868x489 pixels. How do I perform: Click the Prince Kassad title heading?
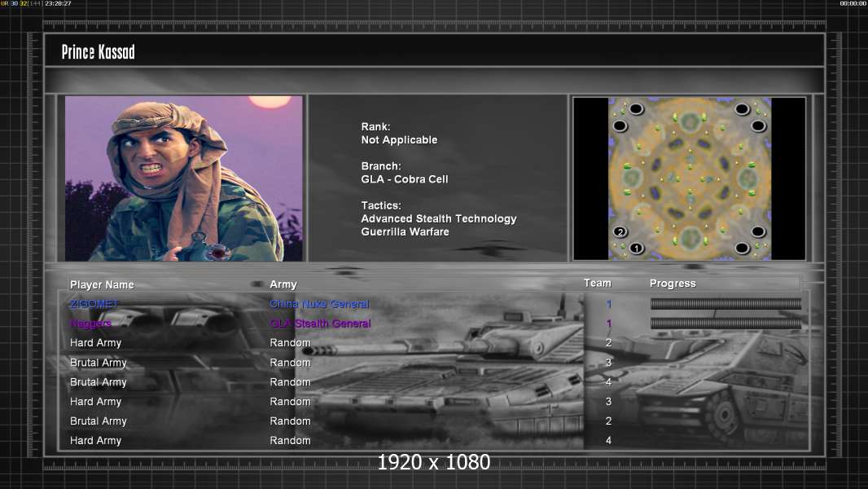click(x=98, y=52)
